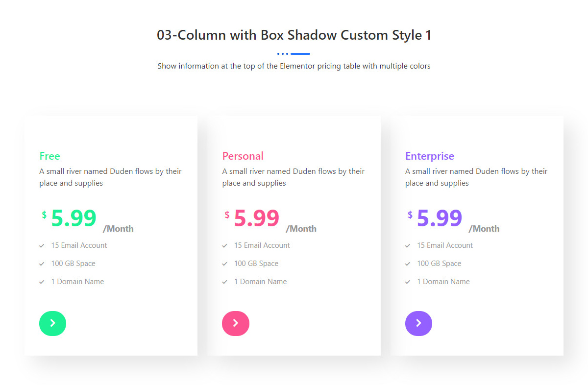This screenshot has height=385, width=588.
Task: Click the checkmark beside Free plan's 1 Domain Name
Action: pyautogui.click(x=42, y=282)
